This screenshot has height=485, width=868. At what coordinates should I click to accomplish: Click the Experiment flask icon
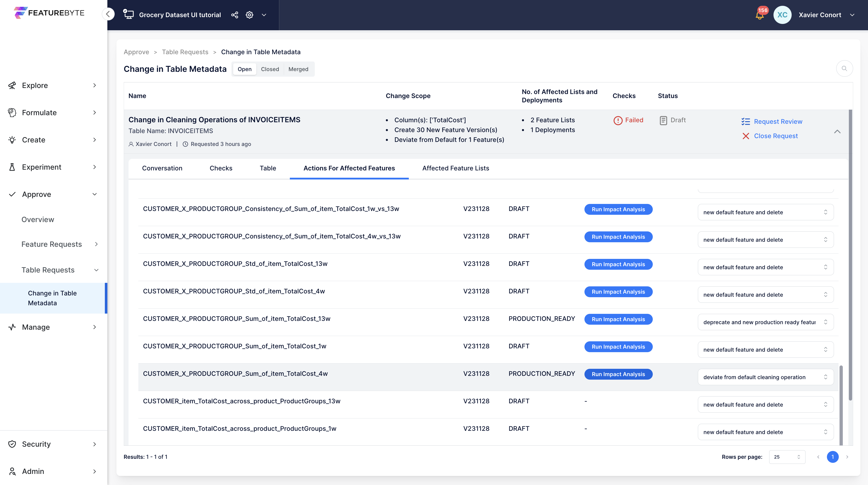(12, 167)
